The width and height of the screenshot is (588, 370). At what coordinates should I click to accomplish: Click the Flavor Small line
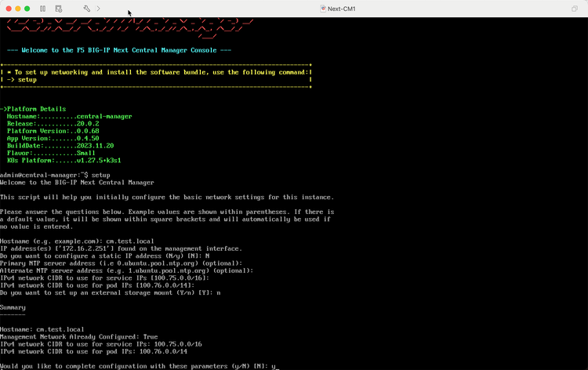51,153
